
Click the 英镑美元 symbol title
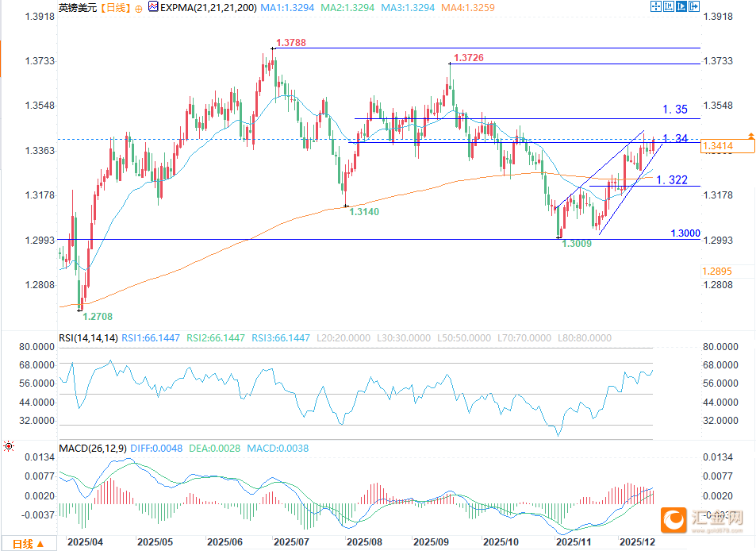[x=78, y=8]
